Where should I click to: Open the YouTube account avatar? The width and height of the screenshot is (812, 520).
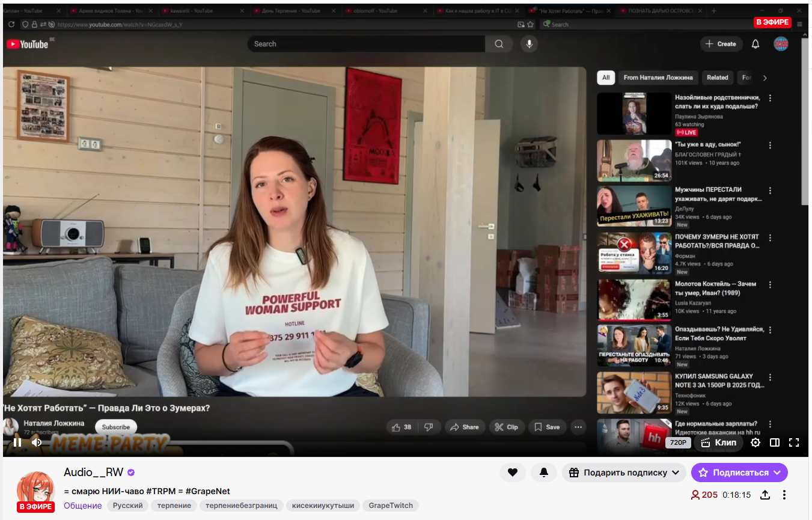tap(781, 44)
